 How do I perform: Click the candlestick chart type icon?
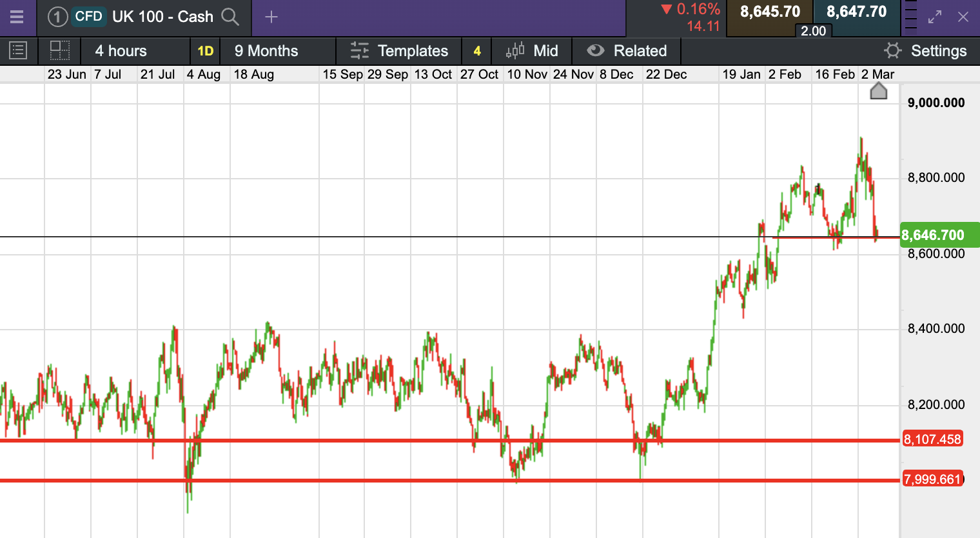(x=515, y=50)
